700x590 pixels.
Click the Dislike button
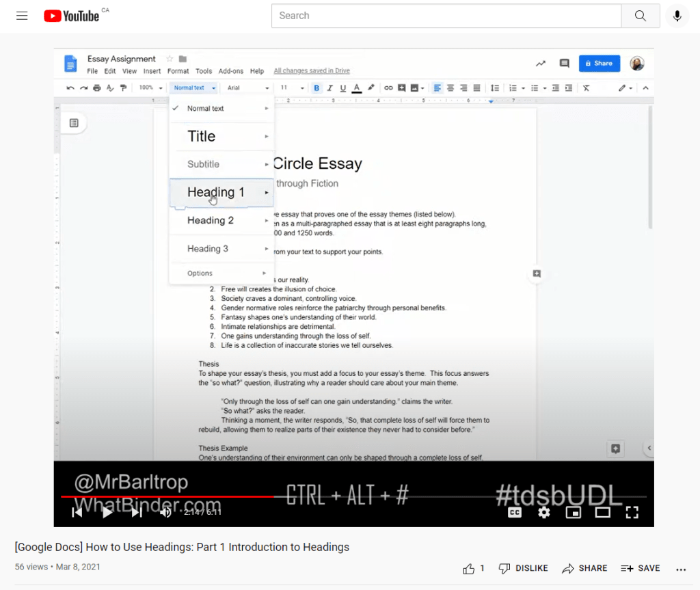point(523,568)
